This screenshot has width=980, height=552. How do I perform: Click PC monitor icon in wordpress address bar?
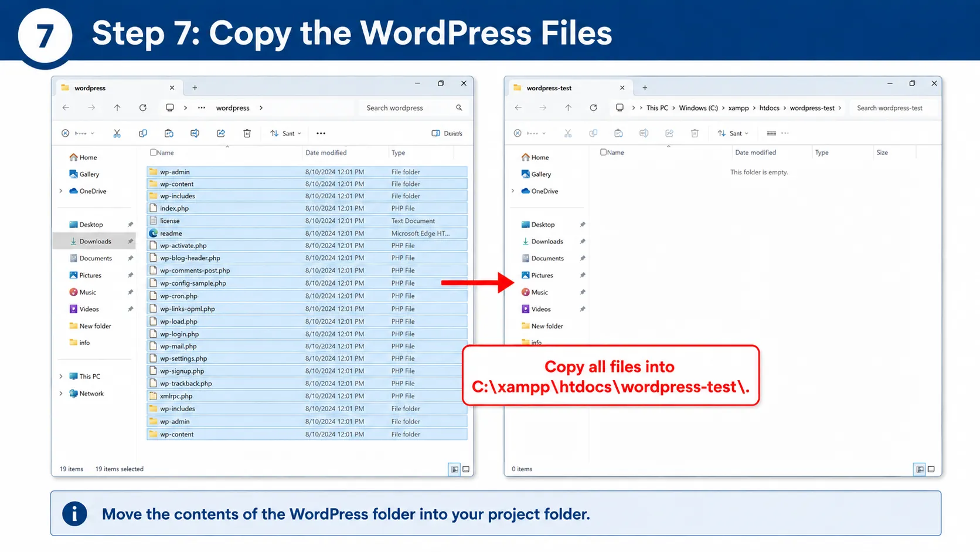tap(170, 107)
